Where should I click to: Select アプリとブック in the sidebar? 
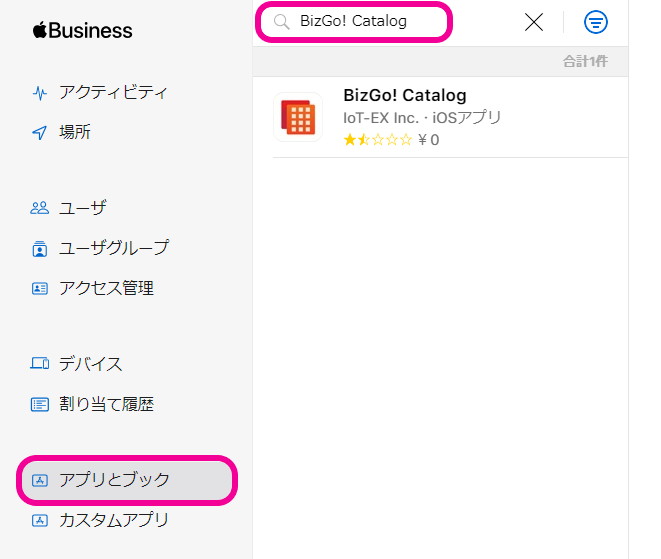click(x=114, y=480)
